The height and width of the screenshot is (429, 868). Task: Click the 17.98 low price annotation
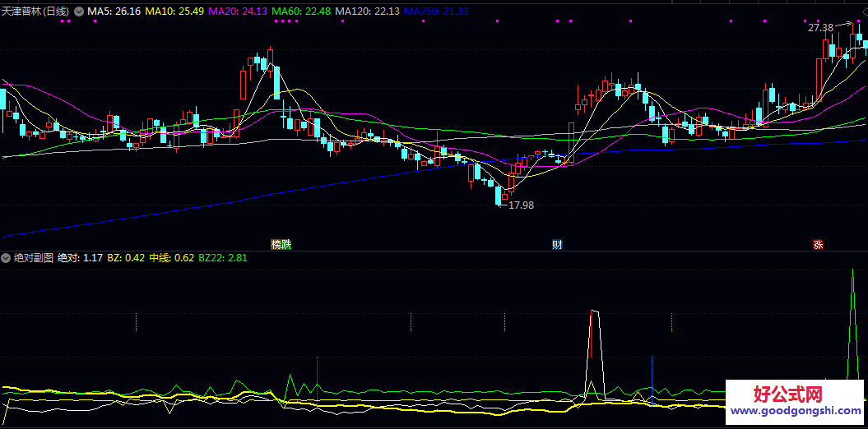click(x=521, y=205)
